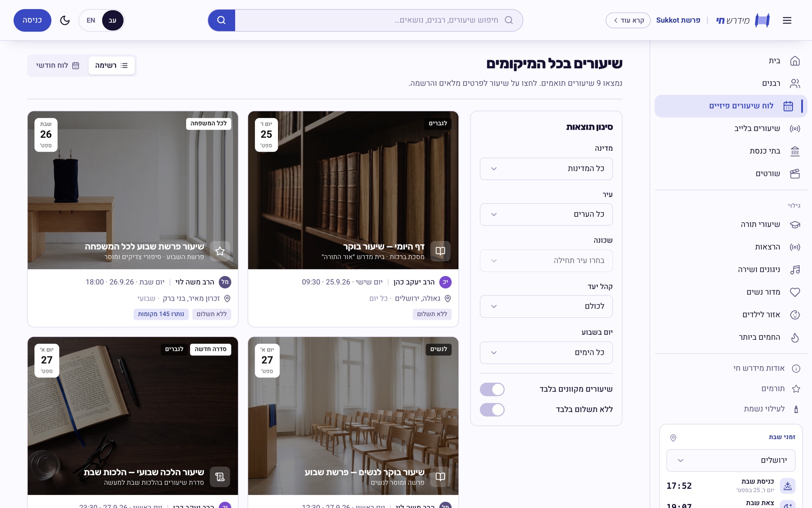Click the login (כניסה) button

click(x=32, y=20)
